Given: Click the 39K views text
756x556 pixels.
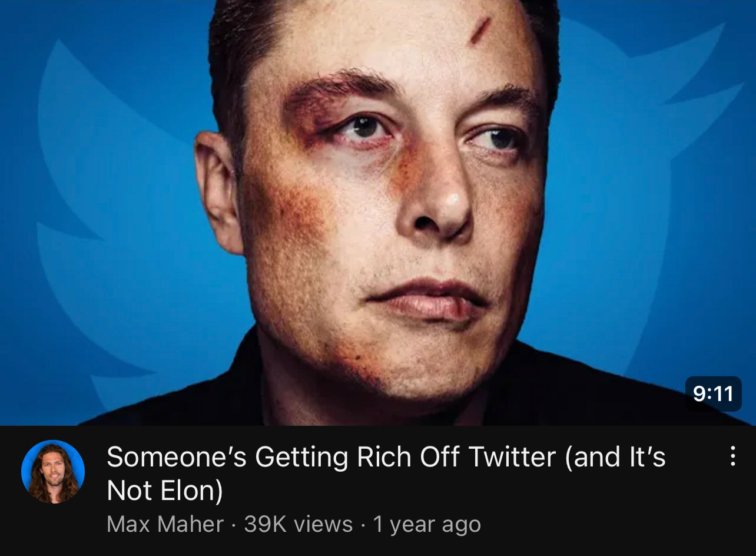Looking at the screenshot, I should (x=298, y=524).
